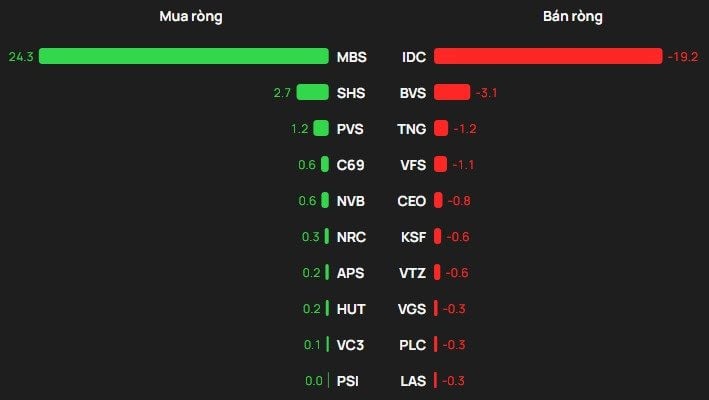Screen dimensions: 709x400
Task: Open the TNG ticker
Action: click(x=411, y=129)
